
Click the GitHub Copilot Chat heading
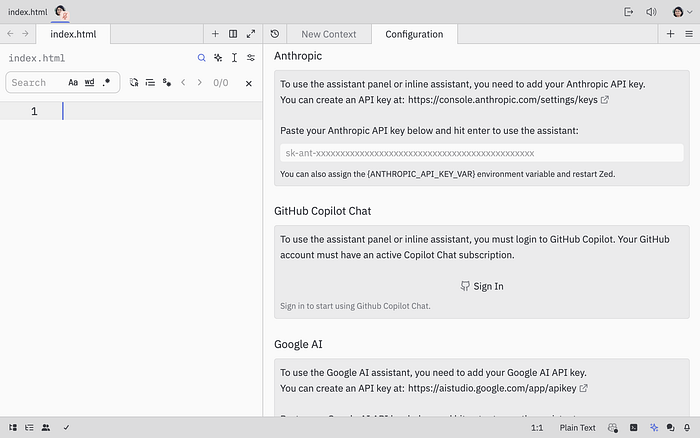(322, 211)
